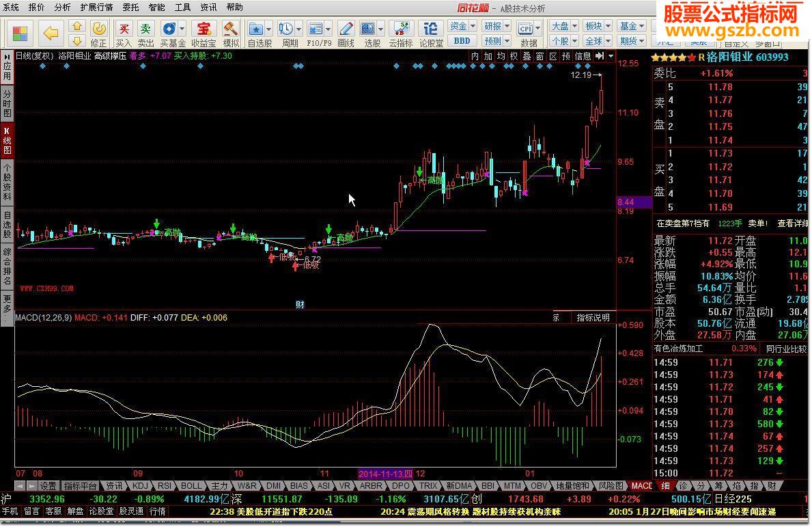Toggle 权 price adjustment option
812x527 pixels.
[x=514, y=56]
